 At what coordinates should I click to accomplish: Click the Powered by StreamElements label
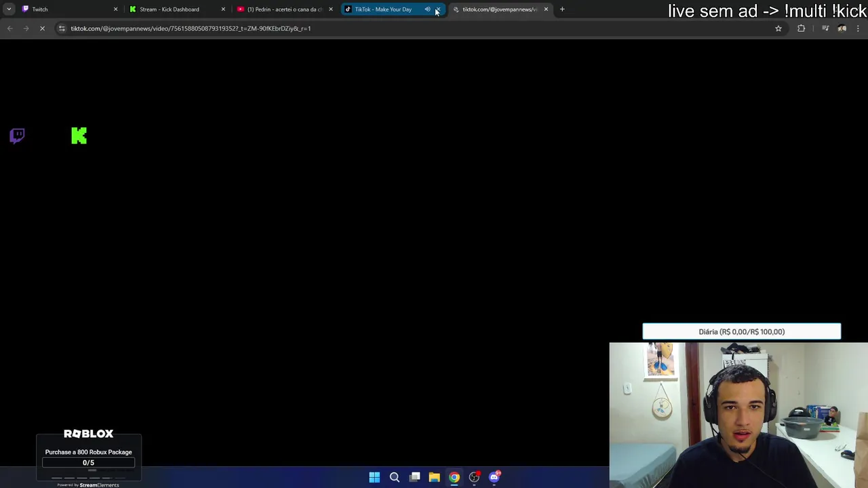[88, 485]
